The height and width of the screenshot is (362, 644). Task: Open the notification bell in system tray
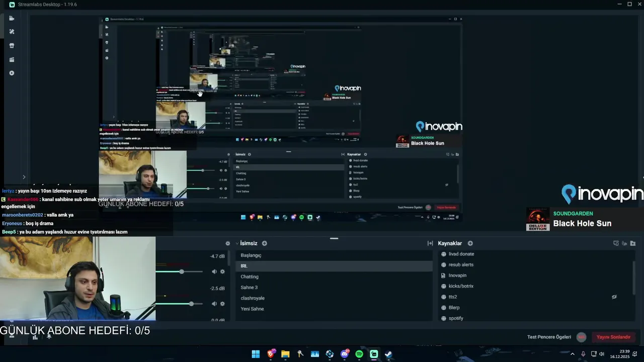coord(635,354)
